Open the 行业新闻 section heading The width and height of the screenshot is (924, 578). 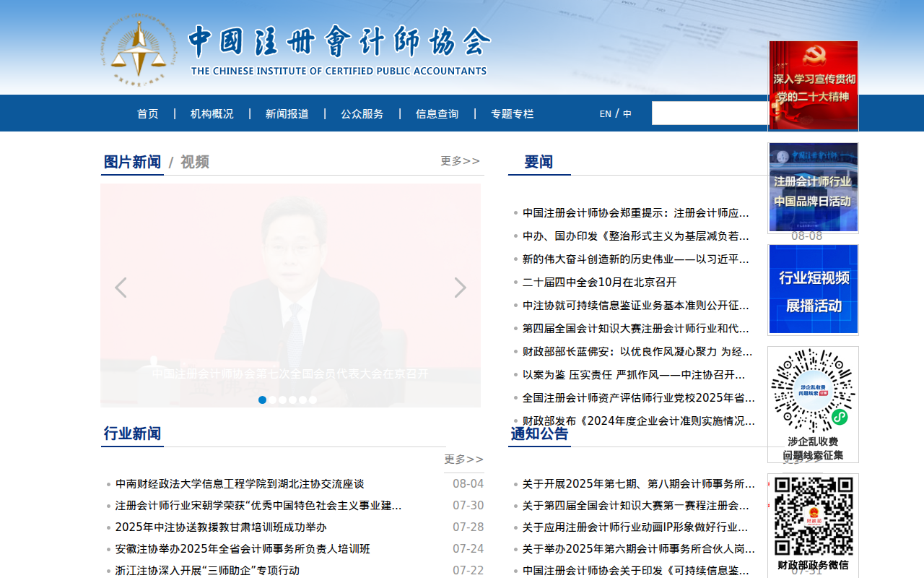pos(132,433)
